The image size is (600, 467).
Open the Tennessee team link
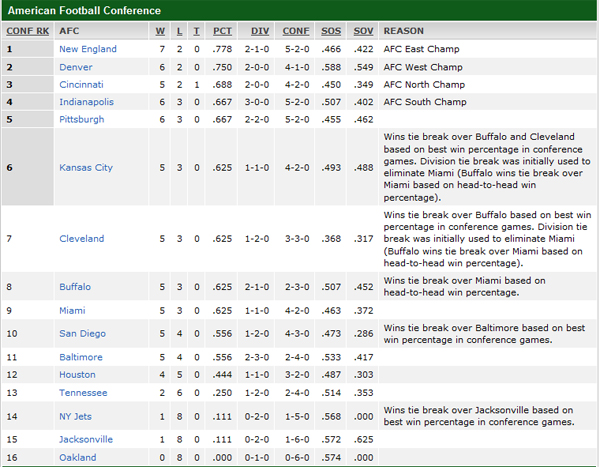coord(83,393)
